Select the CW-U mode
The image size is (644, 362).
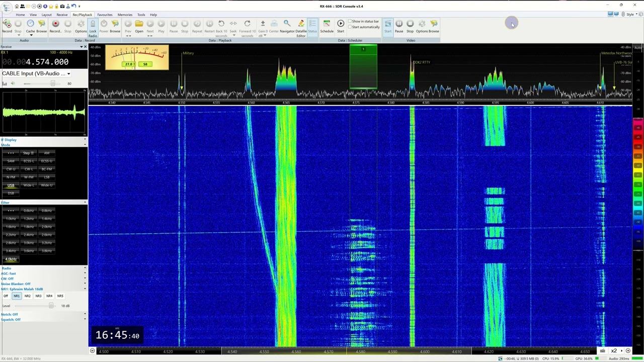(x=11, y=169)
